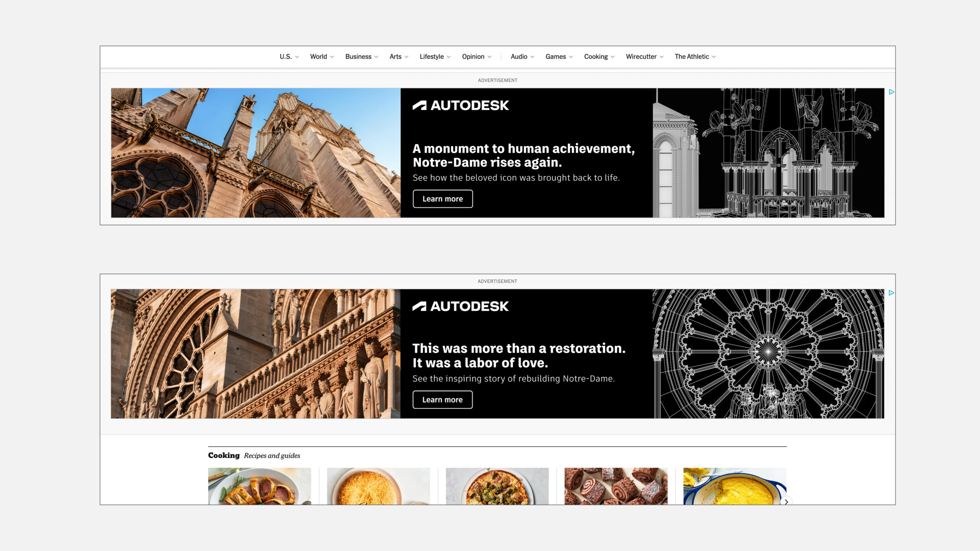Click the Recipes and guides link
This screenshot has width=980, height=551.
[x=272, y=455]
